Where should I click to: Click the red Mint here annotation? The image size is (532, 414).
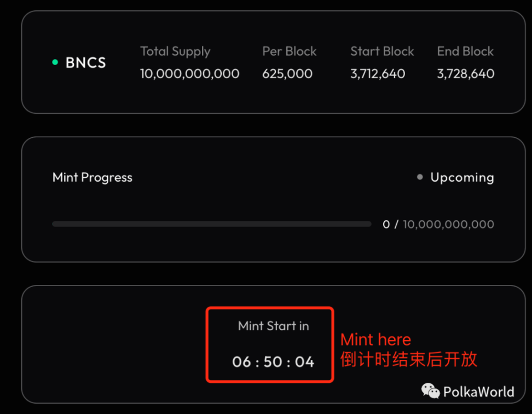(x=375, y=340)
